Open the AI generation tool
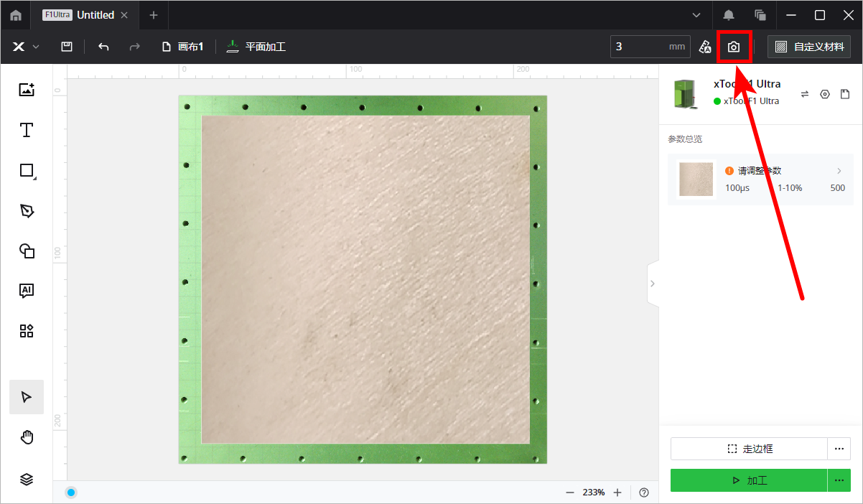The image size is (863, 504). pyautogui.click(x=27, y=291)
